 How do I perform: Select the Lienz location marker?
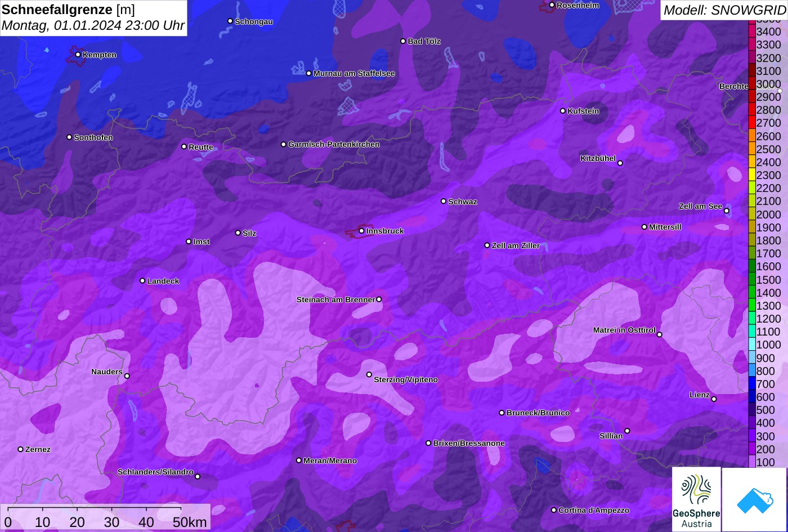coord(714,399)
